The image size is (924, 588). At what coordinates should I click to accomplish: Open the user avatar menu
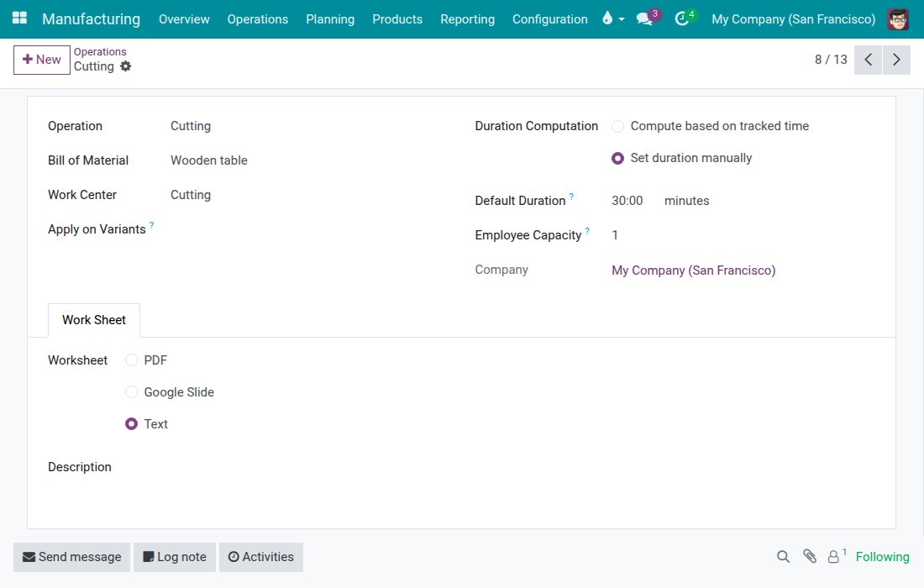[897, 18]
